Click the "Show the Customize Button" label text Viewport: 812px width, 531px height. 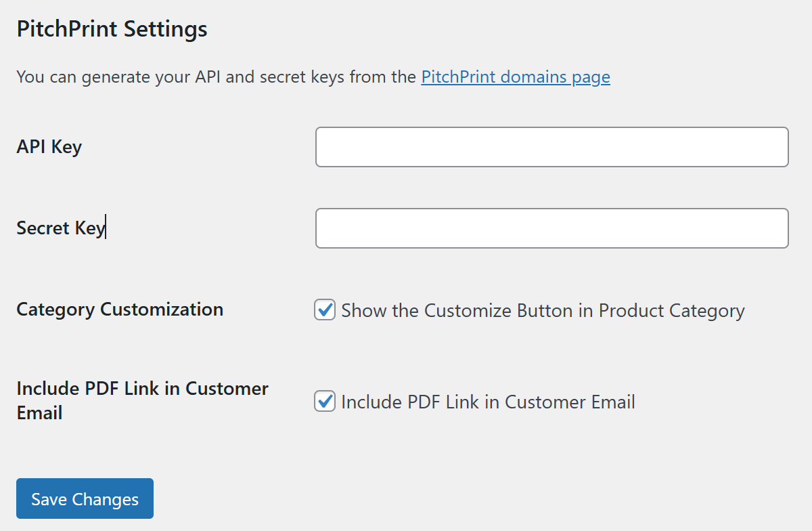pos(541,311)
